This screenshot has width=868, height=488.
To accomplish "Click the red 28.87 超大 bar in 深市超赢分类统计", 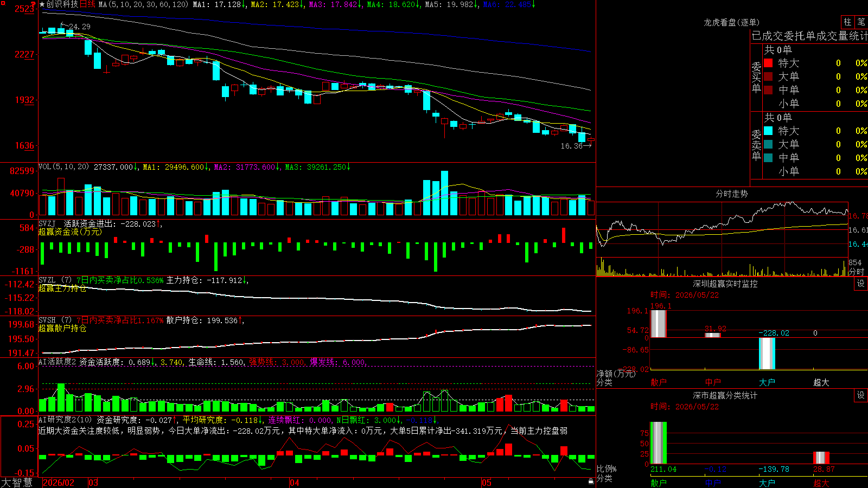I will tap(821, 458).
